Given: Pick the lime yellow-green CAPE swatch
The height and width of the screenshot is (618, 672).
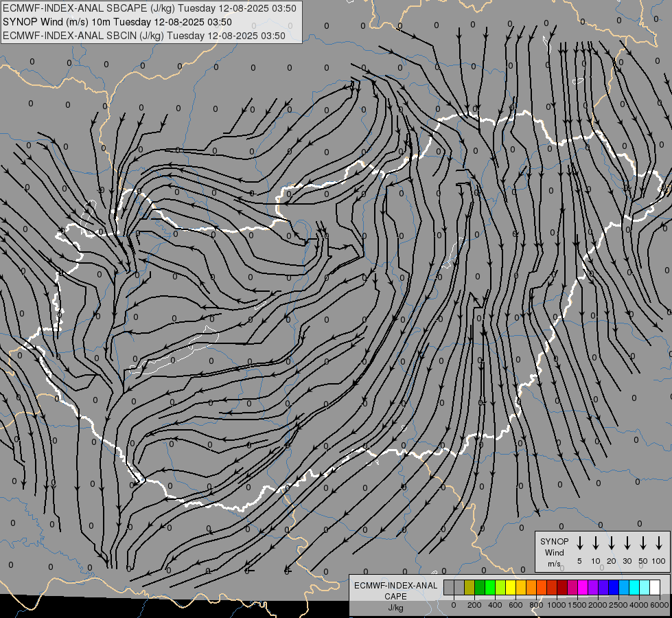Looking at the screenshot, I should pos(500,587).
